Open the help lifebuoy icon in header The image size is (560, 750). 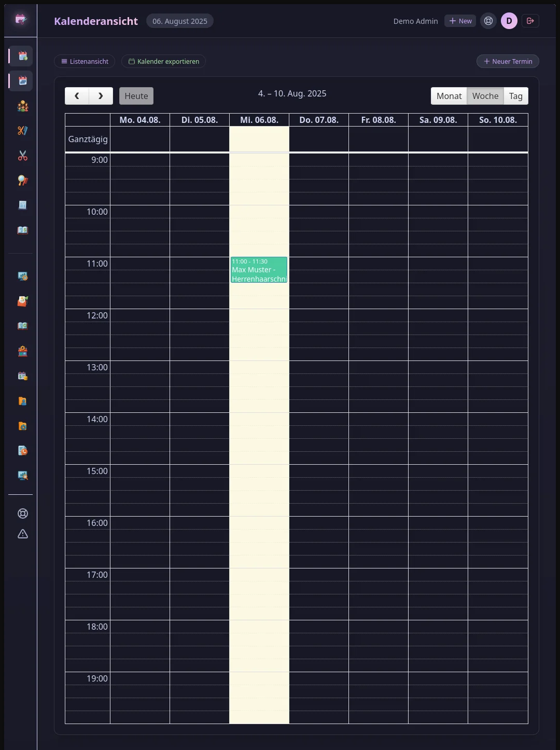[x=488, y=21]
